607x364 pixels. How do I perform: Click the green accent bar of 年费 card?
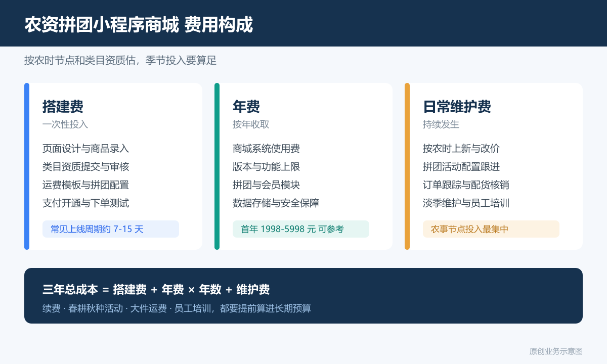click(217, 166)
